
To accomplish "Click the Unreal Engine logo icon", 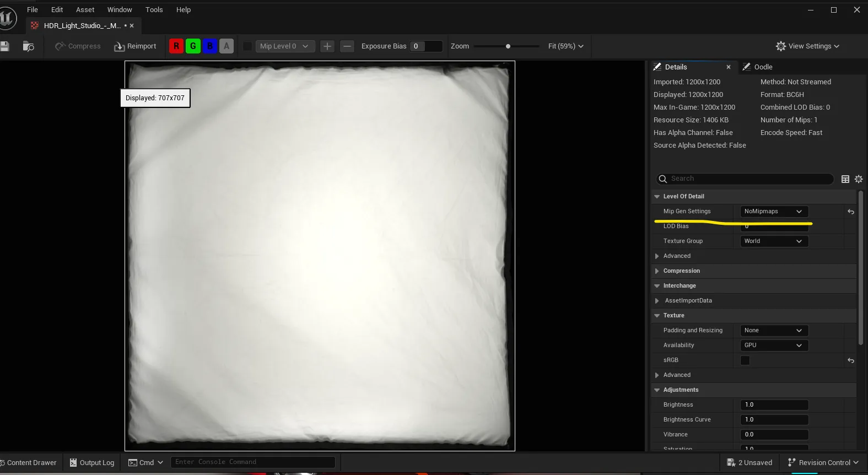I will click(7, 18).
